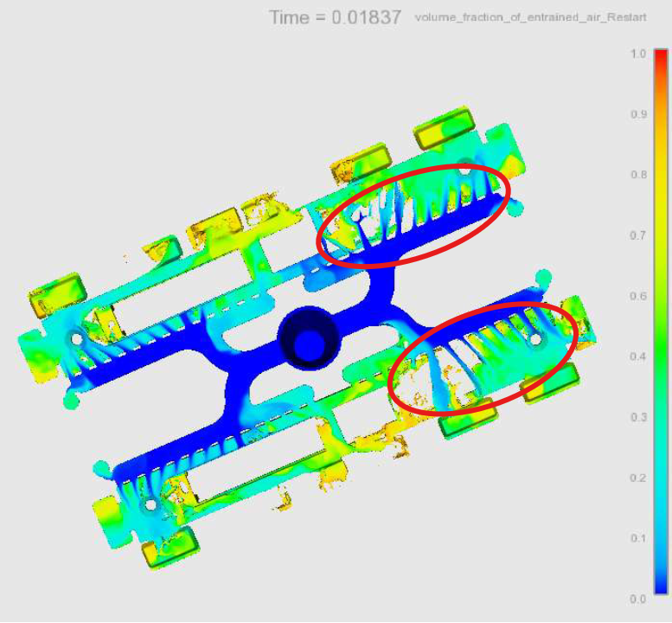Select the 0.0 tick label on legend
672x623 pixels.
click(x=638, y=599)
